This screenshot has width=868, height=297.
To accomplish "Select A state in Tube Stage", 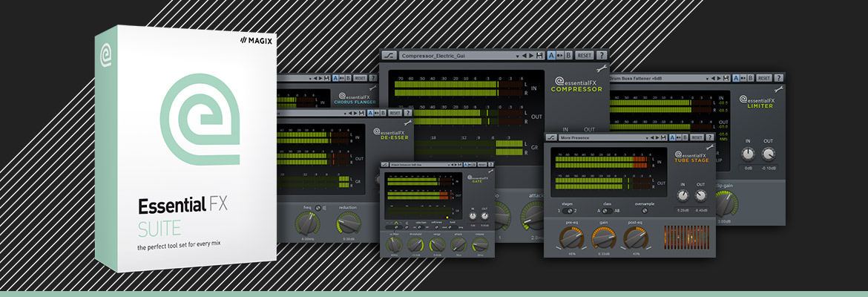I will pyautogui.click(x=672, y=137).
